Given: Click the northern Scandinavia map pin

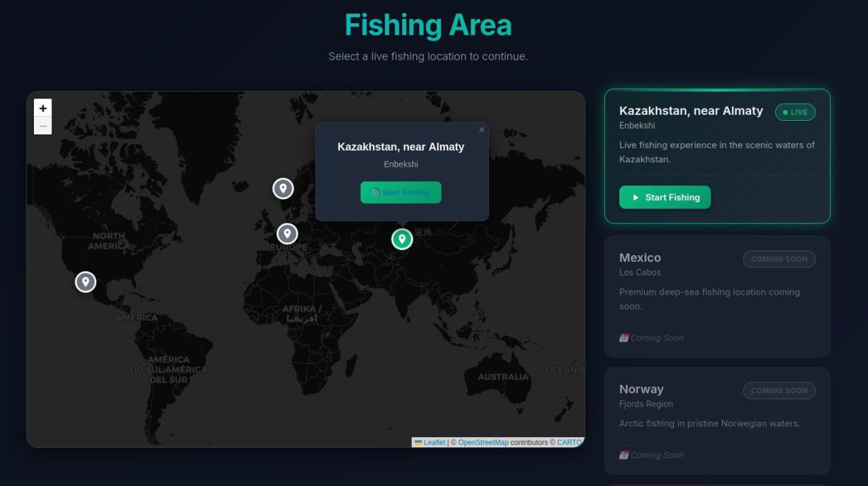Looking at the screenshot, I should (283, 188).
